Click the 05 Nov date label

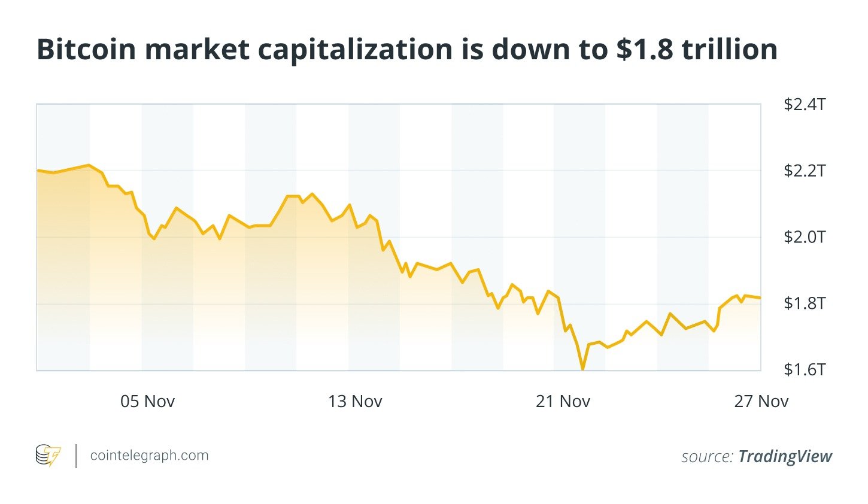pos(147,401)
